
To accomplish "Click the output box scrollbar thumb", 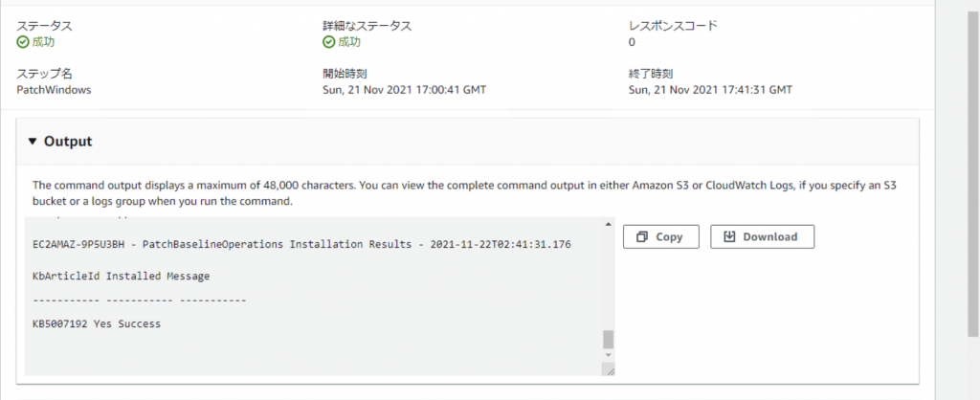I will pyautogui.click(x=608, y=340).
